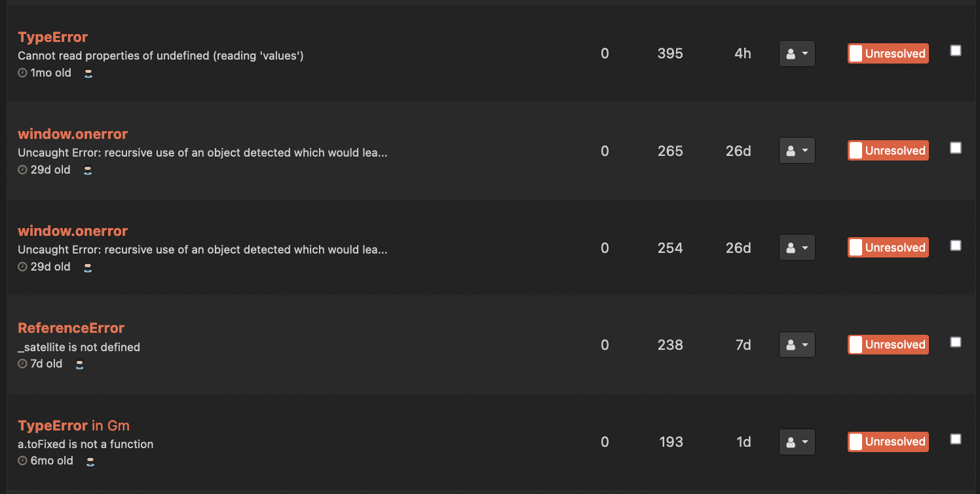
Task: Open the assignee dropdown for the 'TypeError in Gm' issue
Action: pyautogui.click(x=797, y=442)
